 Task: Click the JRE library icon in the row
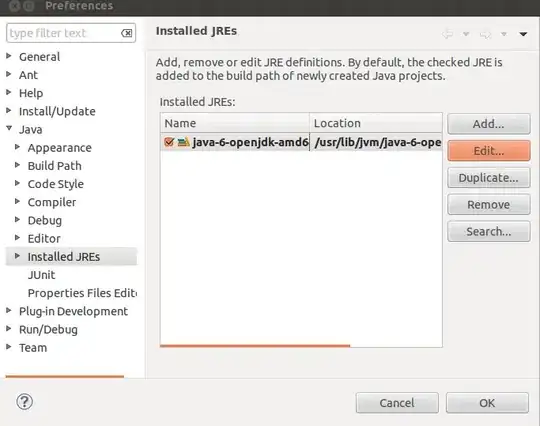click(x=184, y=142)
